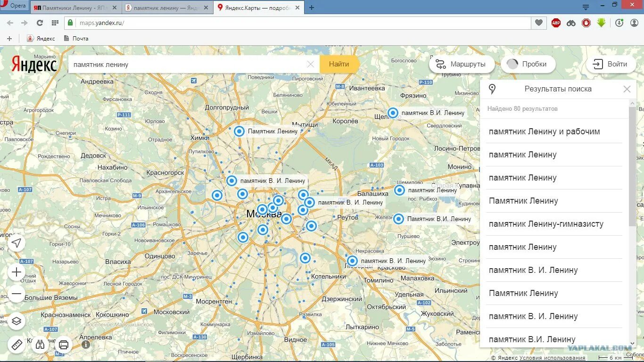Image resolution: width=644 pixels, height=362 pixels.
Task: Close the Памятники Ленину - ЯП tab
Action: click(x=114, y=8)
